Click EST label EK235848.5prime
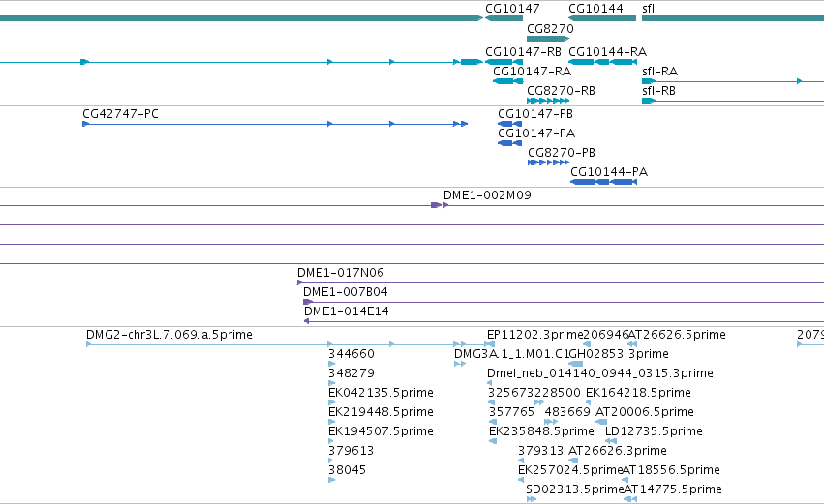This screenshot has height=504, width=824. click(541, 431)
